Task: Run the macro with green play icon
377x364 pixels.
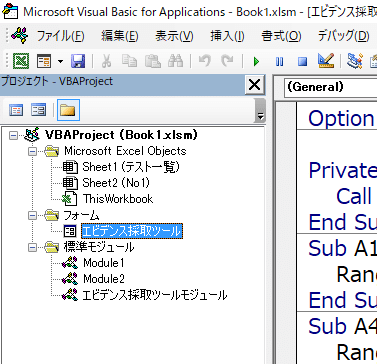Action: [256, 62]
